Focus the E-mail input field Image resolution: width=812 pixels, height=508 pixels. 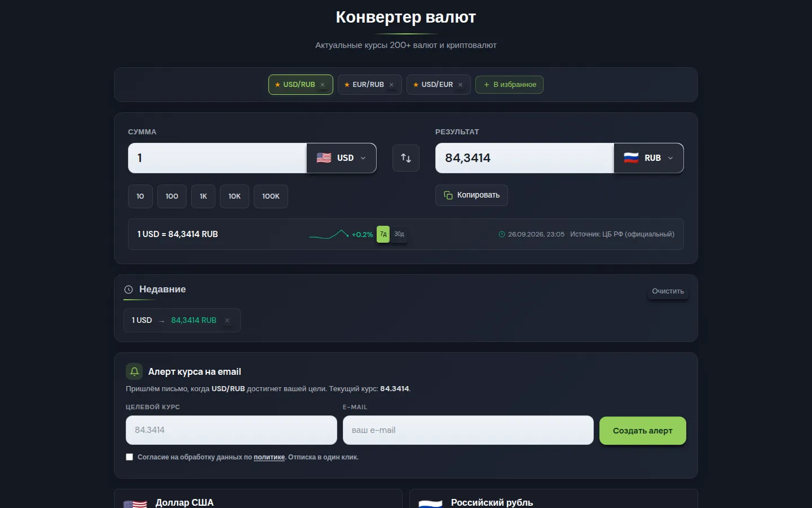click(468, 430)
